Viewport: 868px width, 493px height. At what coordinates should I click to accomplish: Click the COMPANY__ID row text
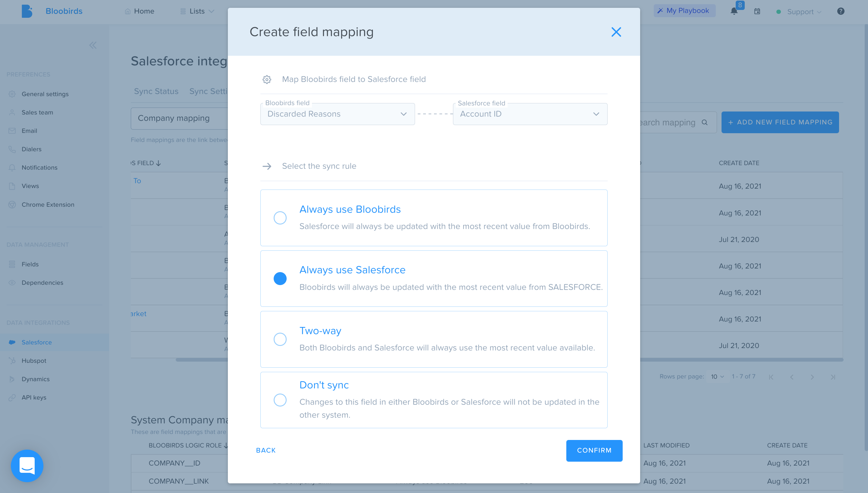click(x=174, y=463)
